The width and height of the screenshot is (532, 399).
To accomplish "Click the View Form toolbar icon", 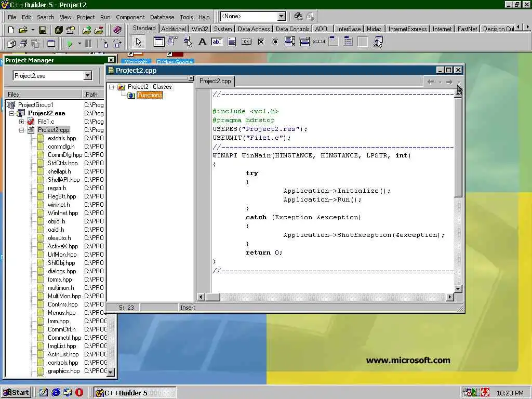I will point(23,44).
